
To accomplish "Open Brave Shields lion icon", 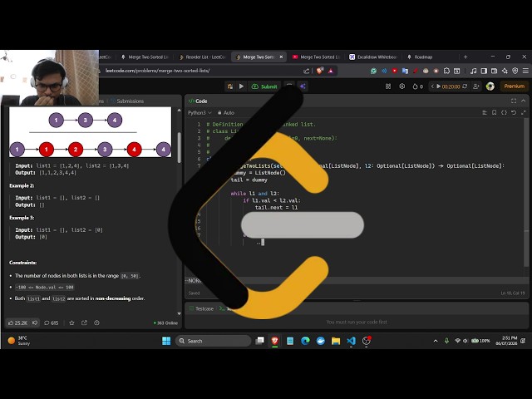I will click(x=320, y=71).
